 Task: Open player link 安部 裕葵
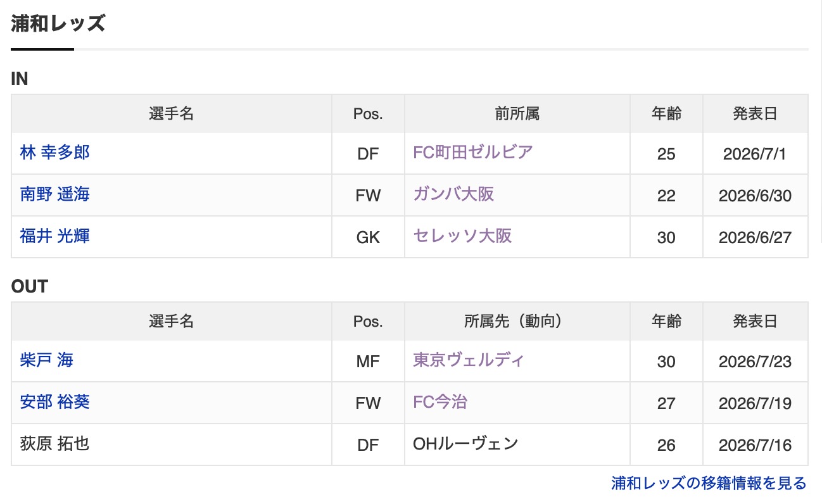pos(55,402)
